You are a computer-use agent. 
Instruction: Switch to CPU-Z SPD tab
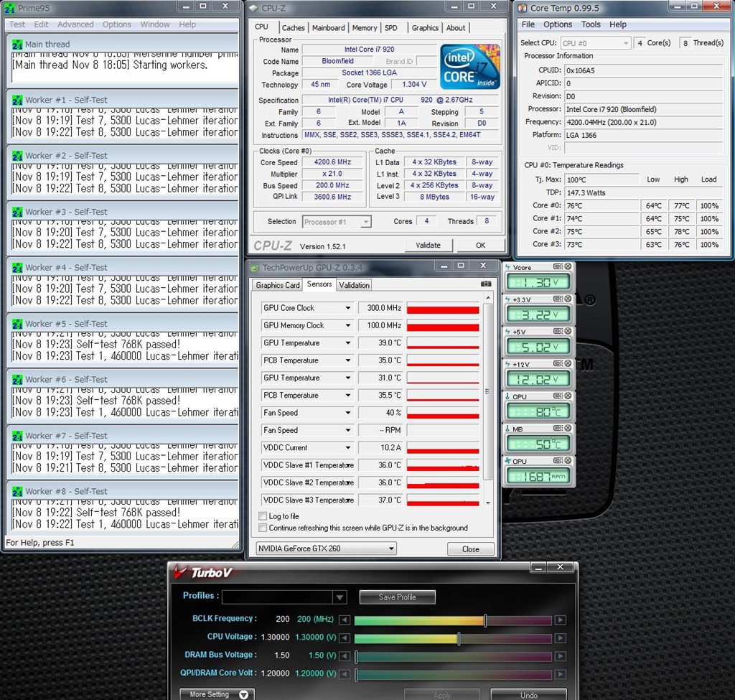(391, 28)
